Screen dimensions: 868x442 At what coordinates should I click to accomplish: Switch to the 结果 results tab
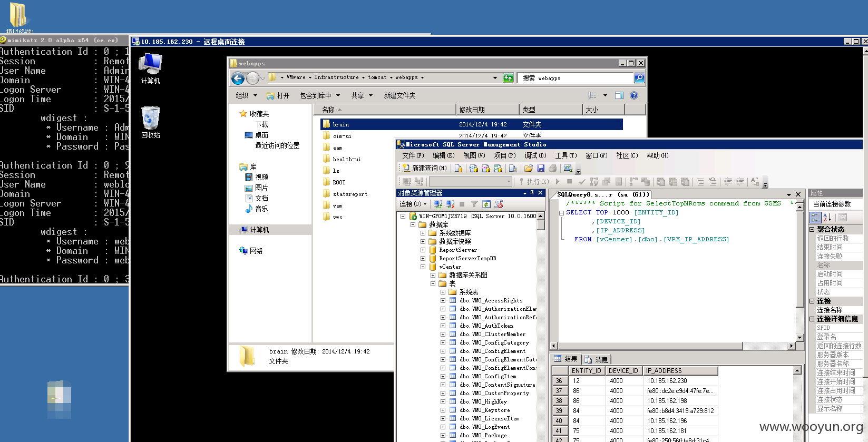click(x=566, y=359)
